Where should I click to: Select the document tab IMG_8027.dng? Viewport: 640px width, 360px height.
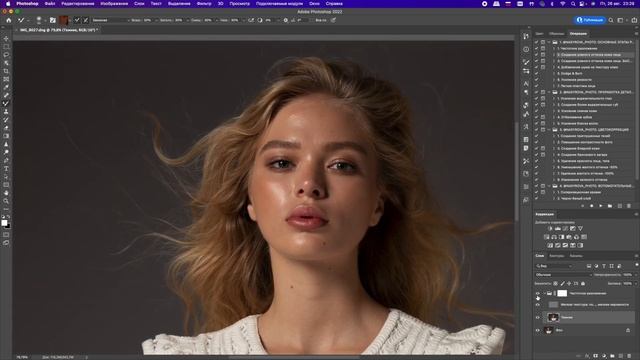pyautogui.click(x=58, y=30)
